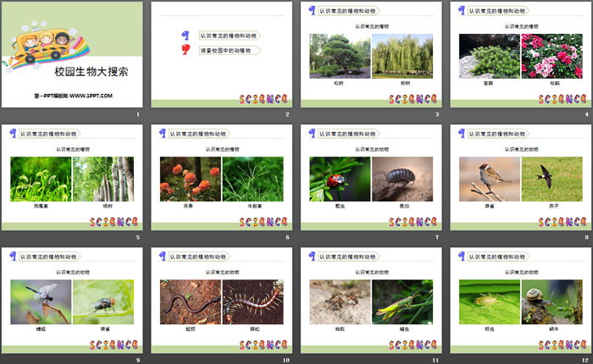The height and width of the screenshot is (364, 593).
Task: Open the www.1PPT.COM link text
Action: (x=91, y=96)
